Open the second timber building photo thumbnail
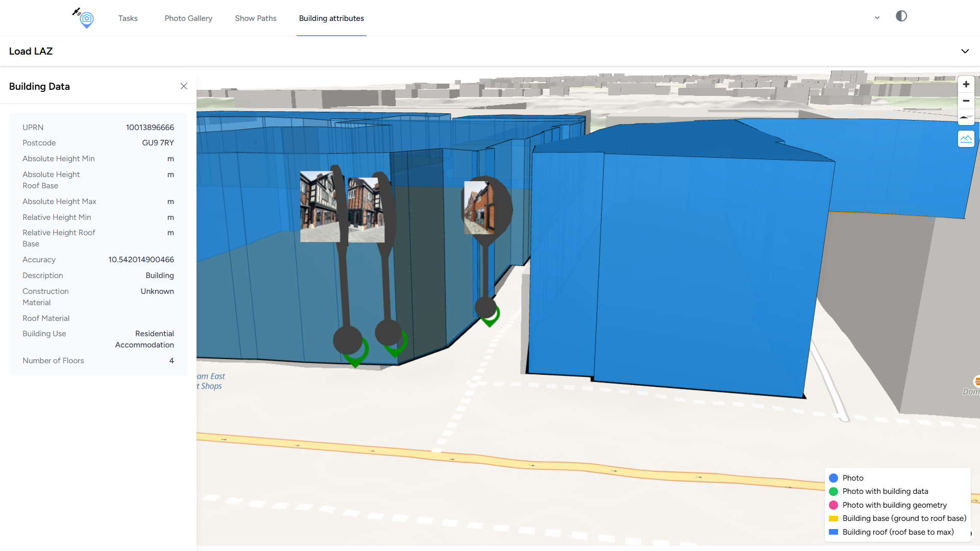 pos(365,210)
